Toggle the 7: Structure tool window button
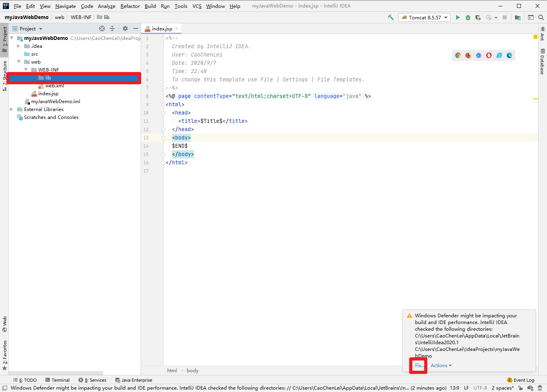The height and width of the screenshot is (392, 547). point(5,76)
